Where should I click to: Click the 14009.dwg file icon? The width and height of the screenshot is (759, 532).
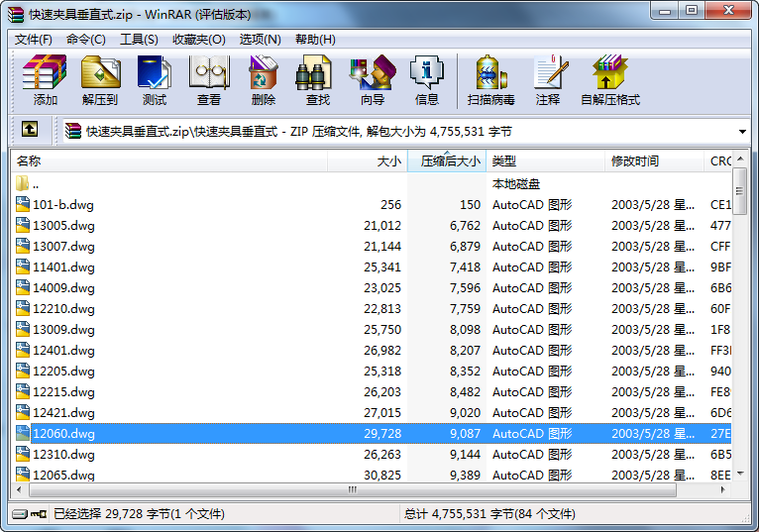pyautogui.click(x=22, y=287)
